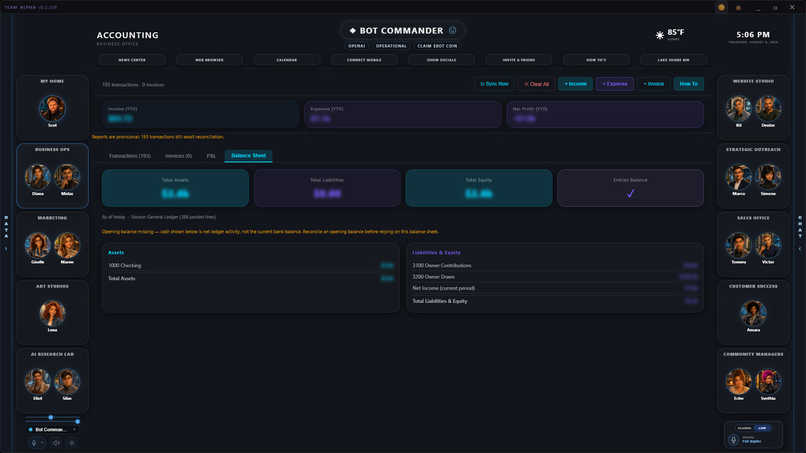Click the sun weather icon
This screenshot has width=806, height=453.
(x=660, y=35)
